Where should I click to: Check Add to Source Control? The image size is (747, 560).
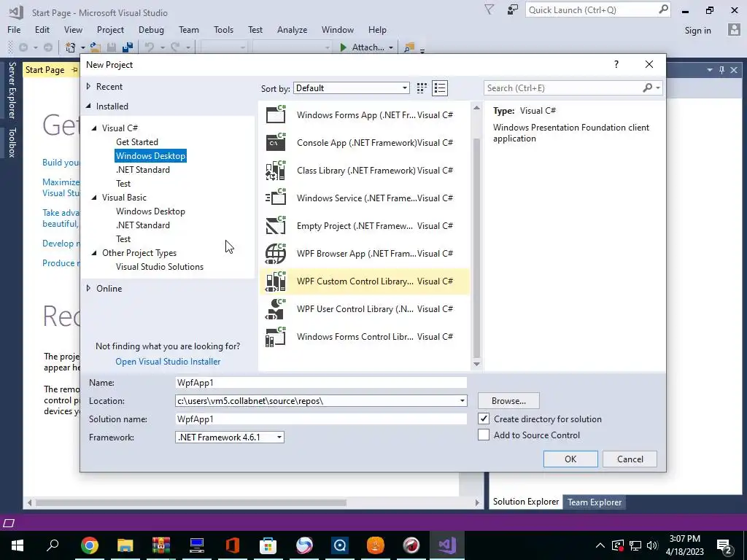tap(484, 435)
